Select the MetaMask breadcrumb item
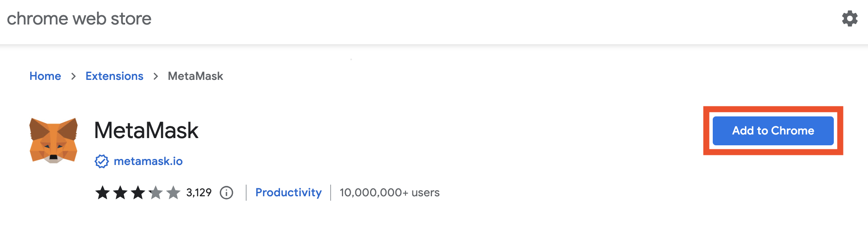The image size is (868, 232). click(195, 76)
